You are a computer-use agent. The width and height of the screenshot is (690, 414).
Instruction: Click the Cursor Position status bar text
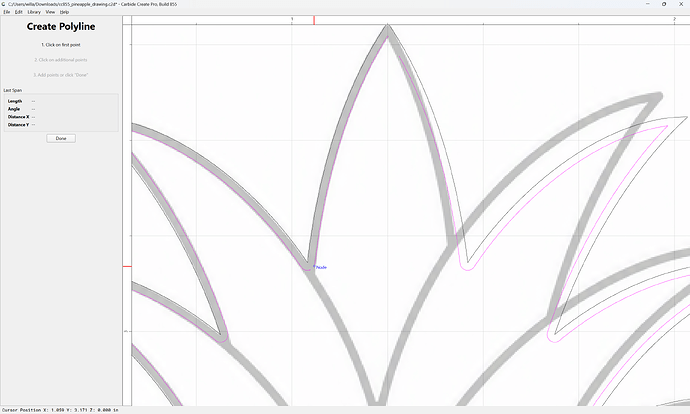[x=60, y=410]
